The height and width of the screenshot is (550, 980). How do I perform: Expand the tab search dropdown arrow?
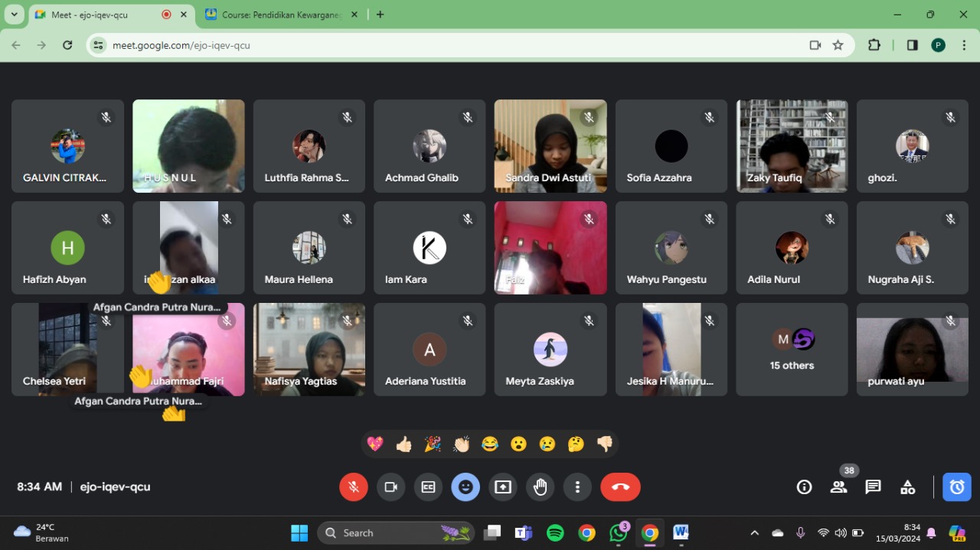coord(14,15)
